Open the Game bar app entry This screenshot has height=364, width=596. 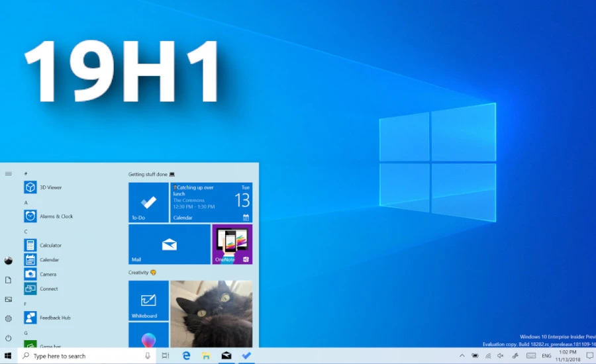coord(42,344)
